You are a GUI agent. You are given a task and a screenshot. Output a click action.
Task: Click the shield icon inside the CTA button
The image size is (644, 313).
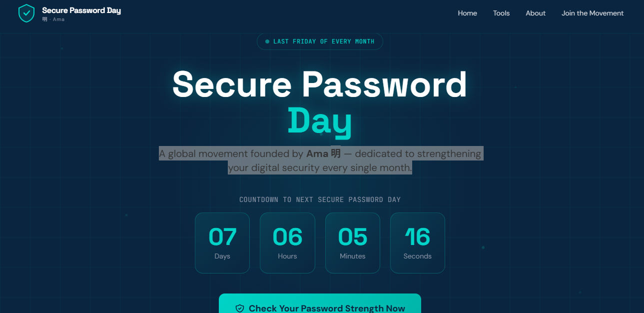(x=240, y=308)
